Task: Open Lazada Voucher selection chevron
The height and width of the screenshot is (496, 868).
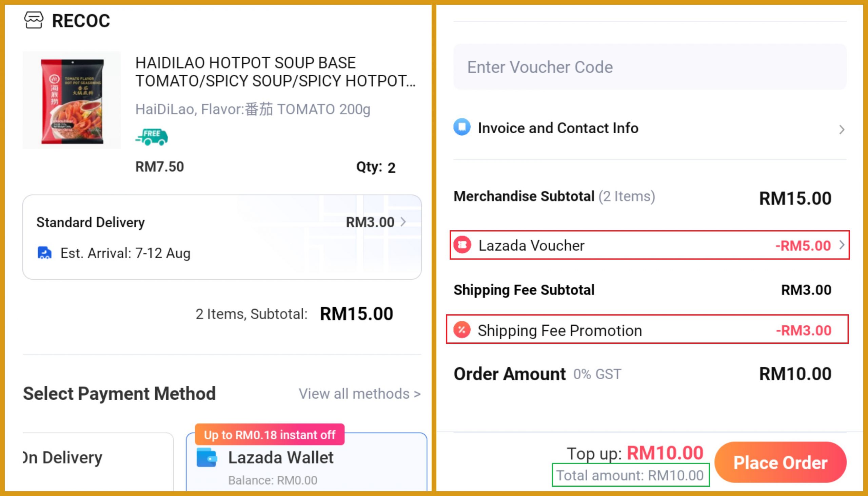Action: [x=842, y=245]
